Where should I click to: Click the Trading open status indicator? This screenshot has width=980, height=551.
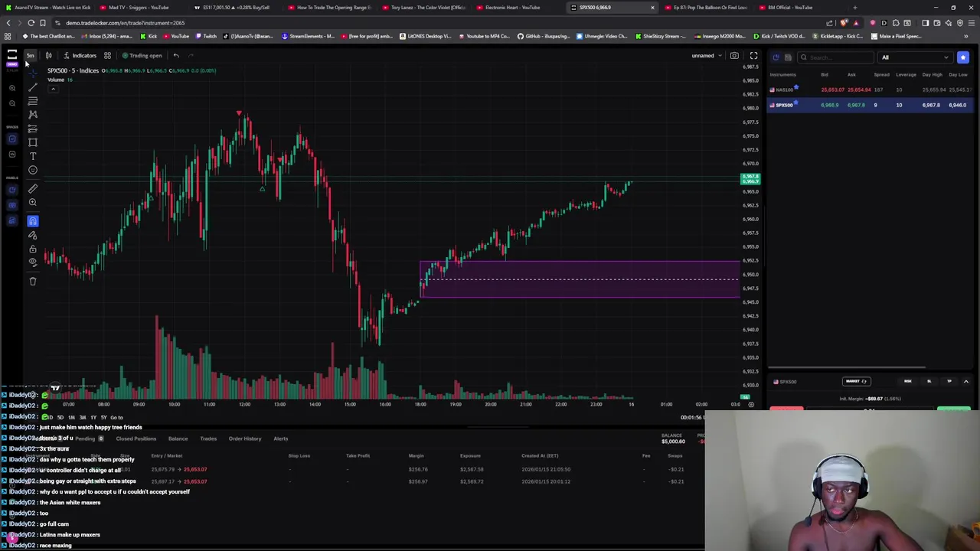pyautogui.click(x=142, y=55)
